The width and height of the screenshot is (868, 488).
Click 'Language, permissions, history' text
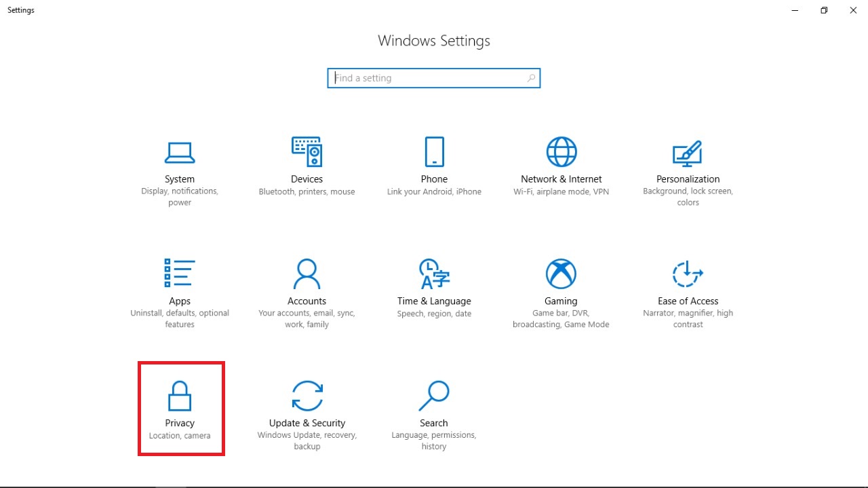click(x=434, y=441)
